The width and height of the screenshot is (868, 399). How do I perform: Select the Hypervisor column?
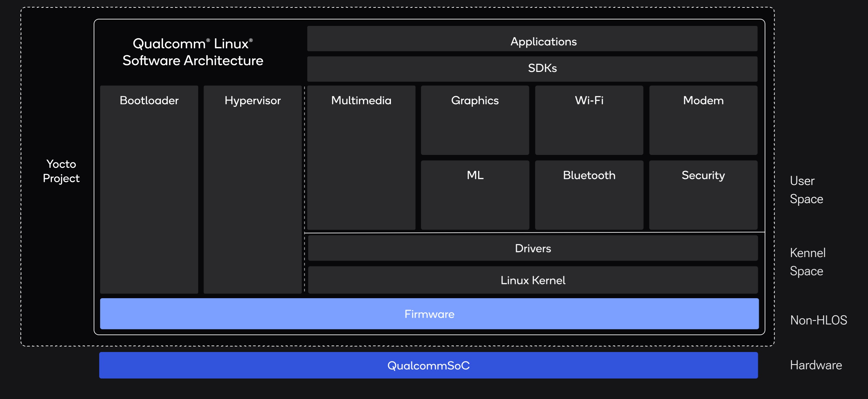[252, 189]
